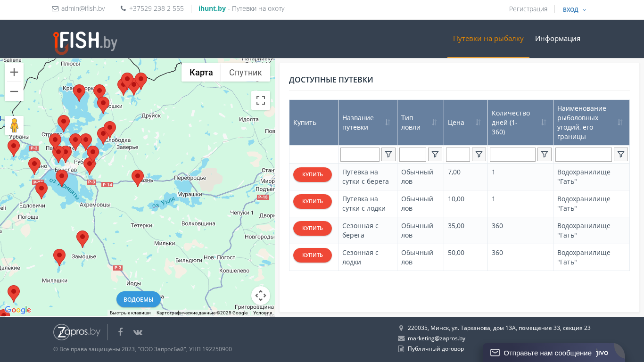Open filter for Количество дней column
Viewport: 644px width, 362px height.
[545, 154]
